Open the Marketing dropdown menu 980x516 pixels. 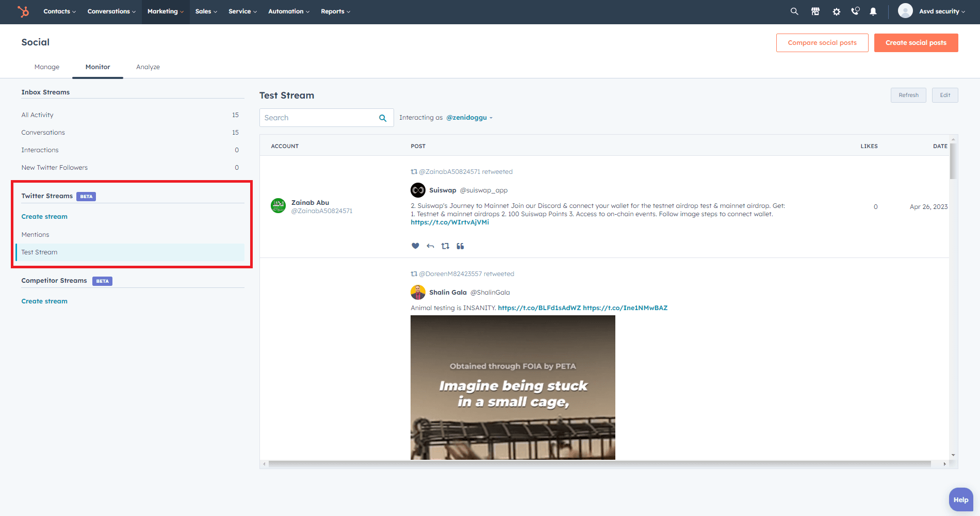point(166,11)
